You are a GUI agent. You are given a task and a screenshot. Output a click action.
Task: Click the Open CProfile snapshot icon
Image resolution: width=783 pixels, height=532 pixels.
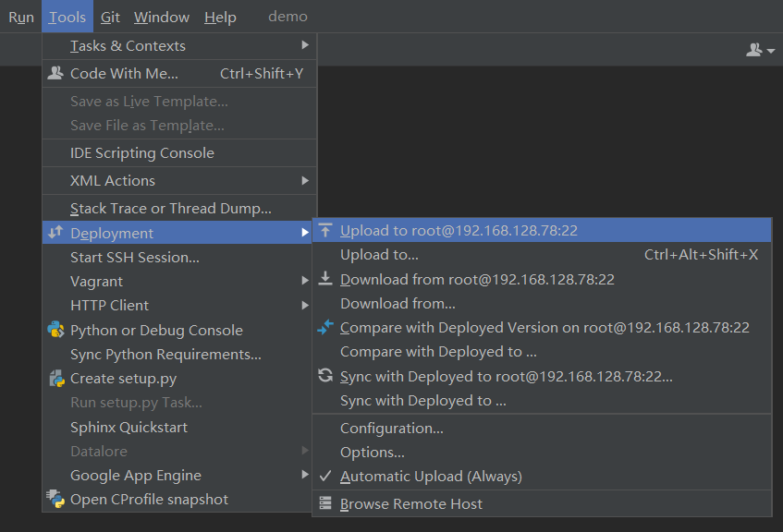(55, 499)
